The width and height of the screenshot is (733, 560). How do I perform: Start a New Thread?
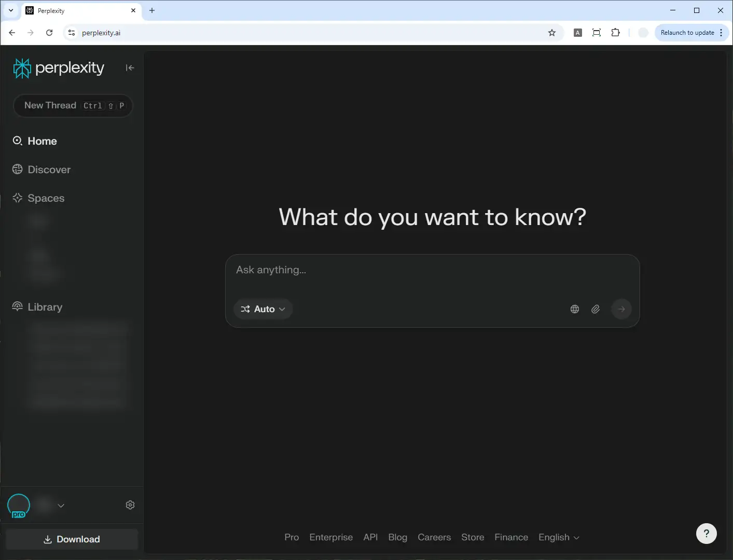[x=73, y=106]
